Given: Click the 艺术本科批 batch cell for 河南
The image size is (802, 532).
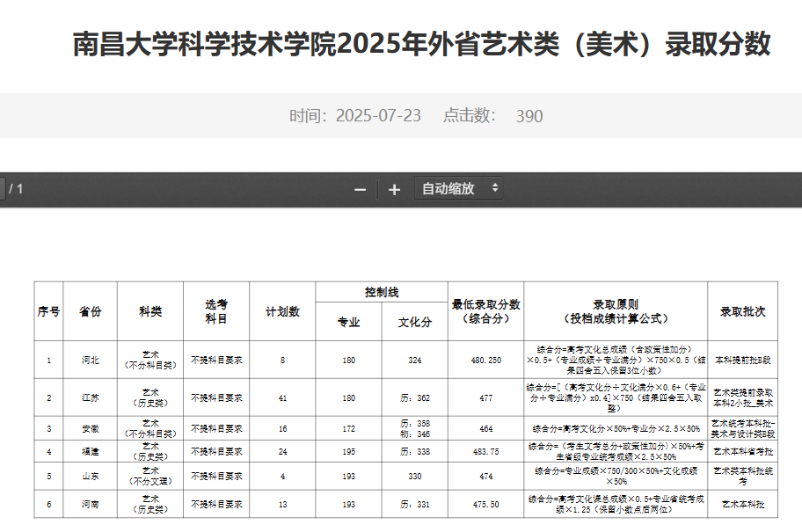Looking at the screenshot, I should [x=743, y=505].
